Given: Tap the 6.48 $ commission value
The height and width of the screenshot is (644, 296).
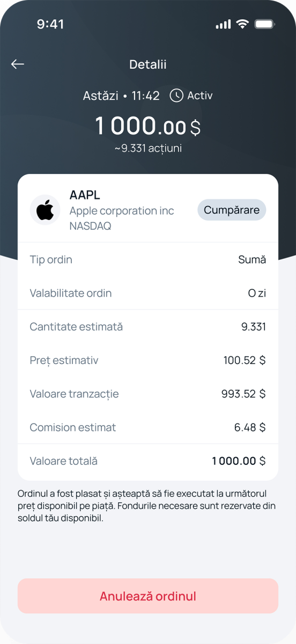Looking at the screenshot, I should [x=250, y=427].
